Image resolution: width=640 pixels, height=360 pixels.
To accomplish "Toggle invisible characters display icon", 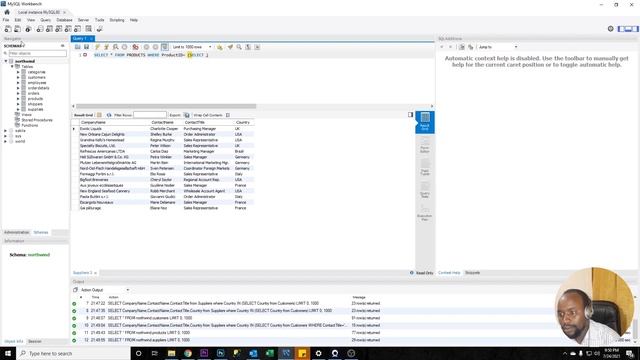I will (x=248, y=47).
